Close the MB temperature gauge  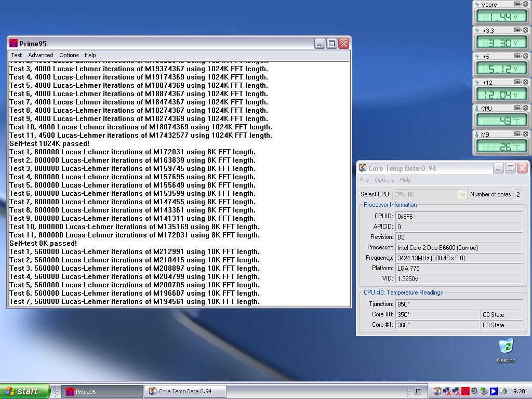525,134
